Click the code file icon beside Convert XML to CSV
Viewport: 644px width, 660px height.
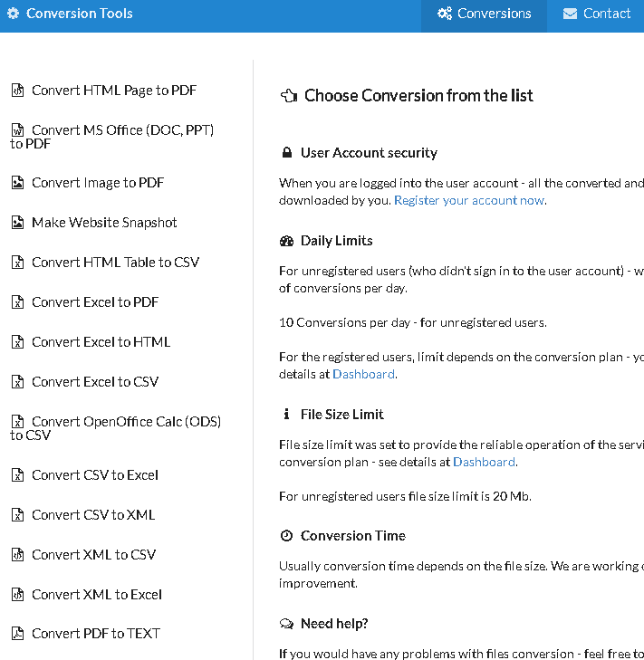click(17, 555)
